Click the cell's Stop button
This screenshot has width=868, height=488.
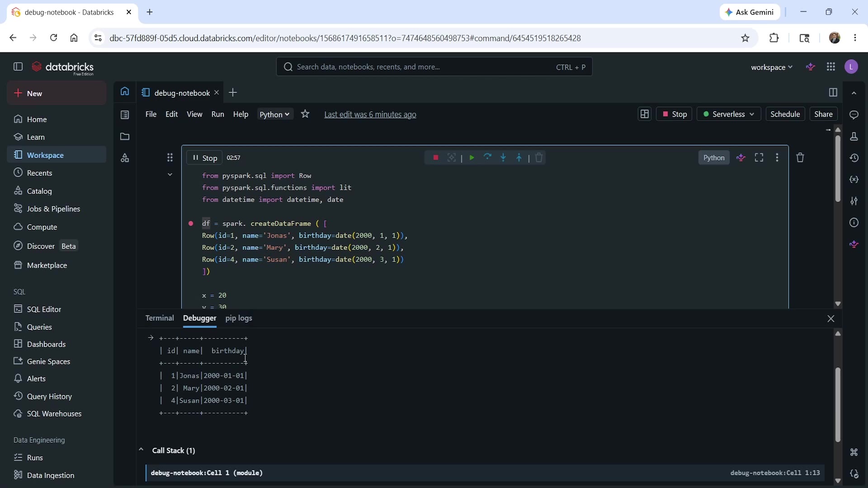[204, 158]
